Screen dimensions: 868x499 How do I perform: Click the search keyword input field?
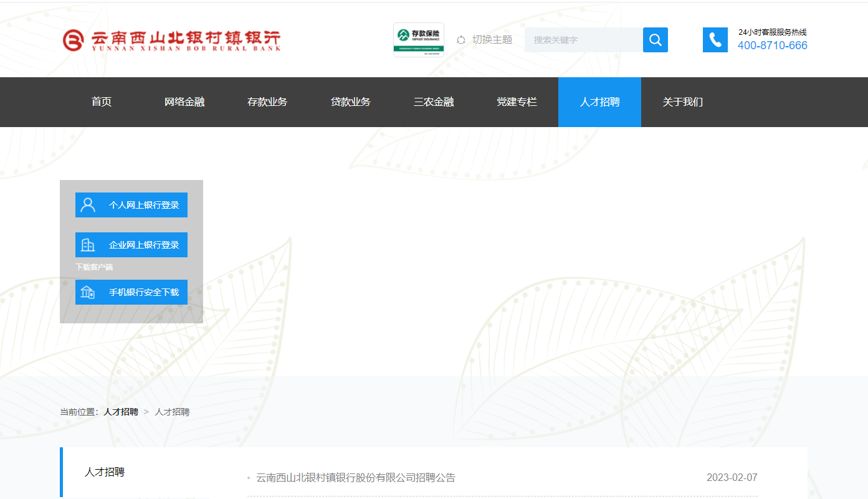tap(583, 40)
